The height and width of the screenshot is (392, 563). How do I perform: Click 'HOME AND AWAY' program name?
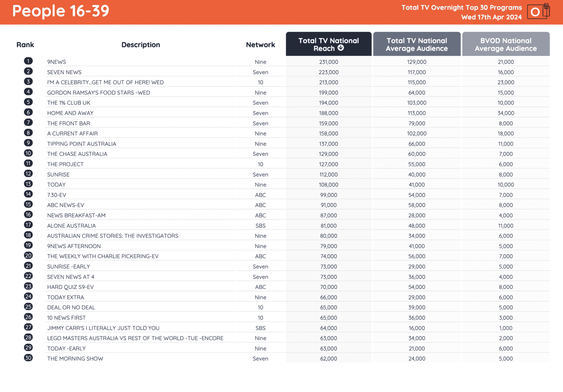pyautogui.click(x=70, y=113)
